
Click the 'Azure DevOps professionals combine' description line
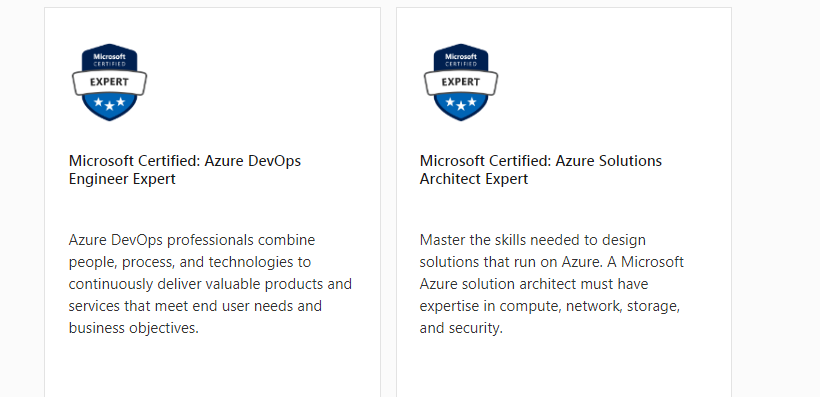[192, 240]
